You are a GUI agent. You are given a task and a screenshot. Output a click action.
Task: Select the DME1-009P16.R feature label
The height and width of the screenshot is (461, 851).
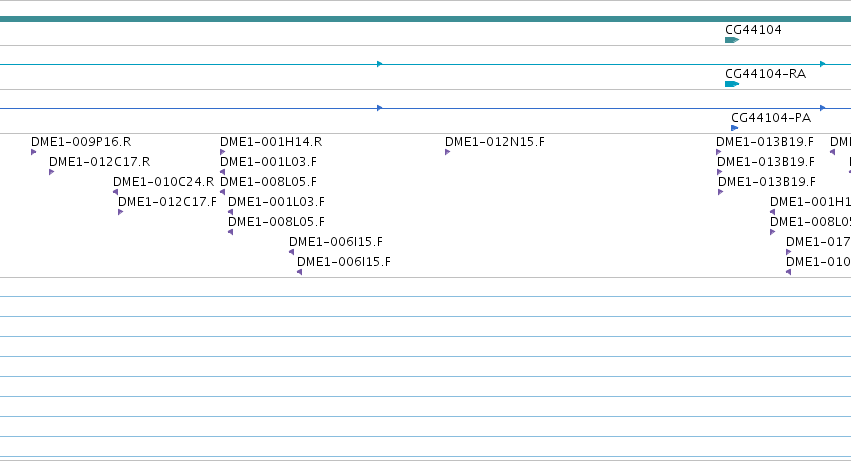[x=81, y=142]
